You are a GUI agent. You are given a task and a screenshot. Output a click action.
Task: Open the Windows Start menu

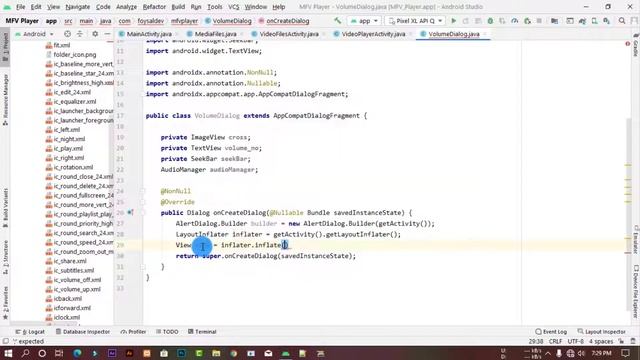pos(8,353)
